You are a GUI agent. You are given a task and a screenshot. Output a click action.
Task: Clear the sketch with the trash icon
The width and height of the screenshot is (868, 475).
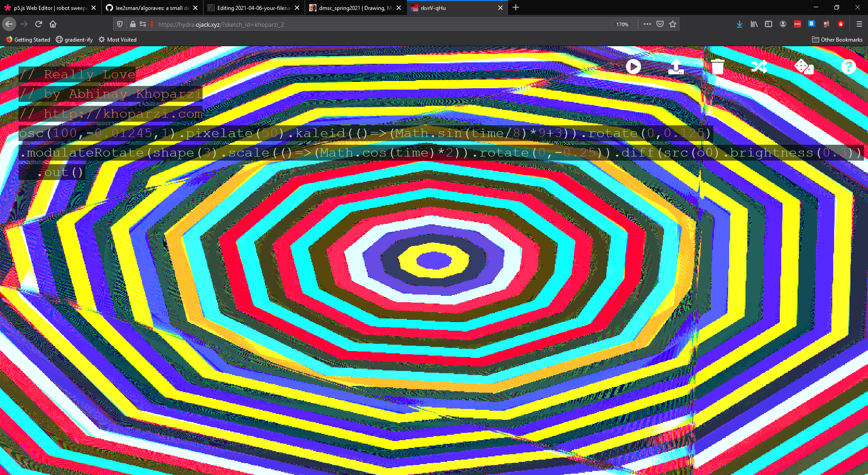[x=717, y=66]
